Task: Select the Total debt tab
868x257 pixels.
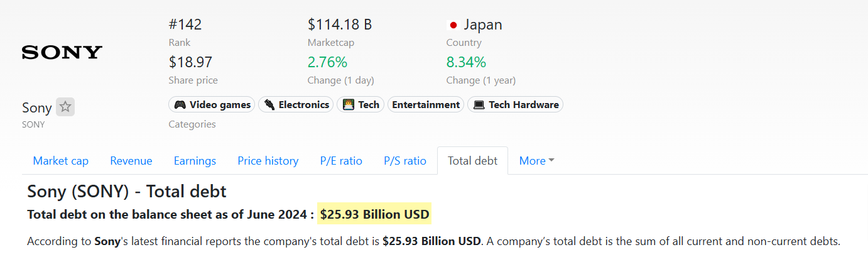Action: pyautogui.click(x=472, y=161)
